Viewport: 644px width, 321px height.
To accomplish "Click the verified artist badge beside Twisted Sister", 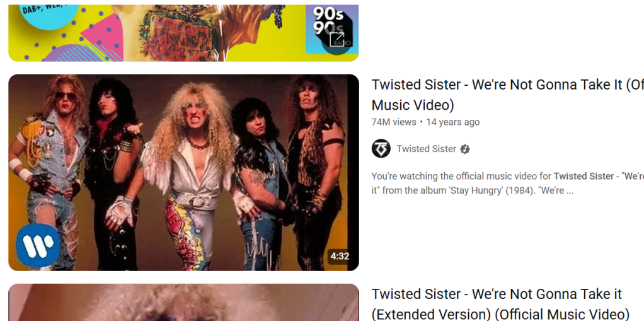I will point(465,149).
